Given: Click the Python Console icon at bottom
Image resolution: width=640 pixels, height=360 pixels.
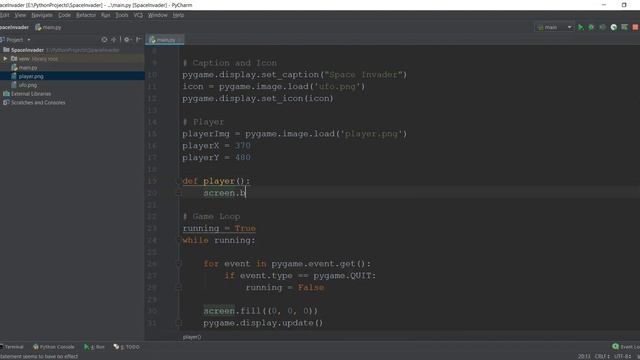Looking at the screenshot, I should point(36,347).
